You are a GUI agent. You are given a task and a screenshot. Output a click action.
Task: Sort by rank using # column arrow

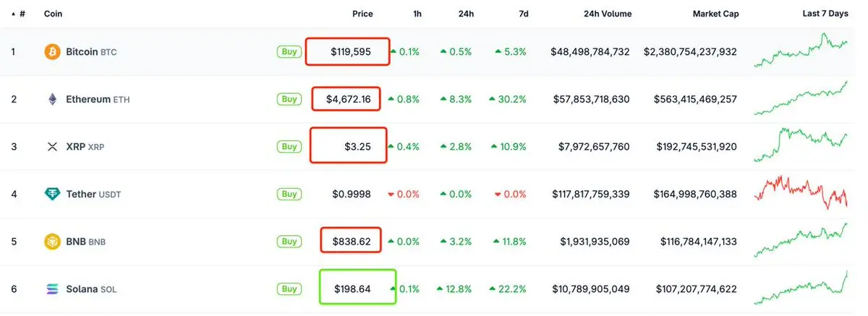(18, 14)
